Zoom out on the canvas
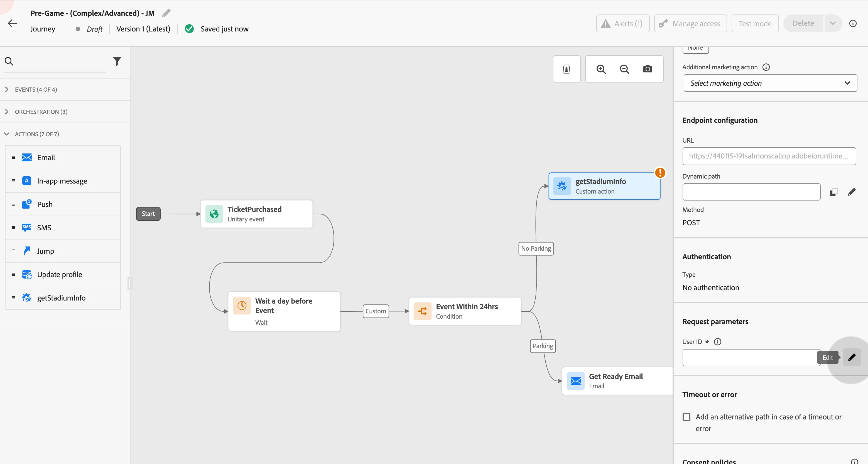 [x=624, y=69]
